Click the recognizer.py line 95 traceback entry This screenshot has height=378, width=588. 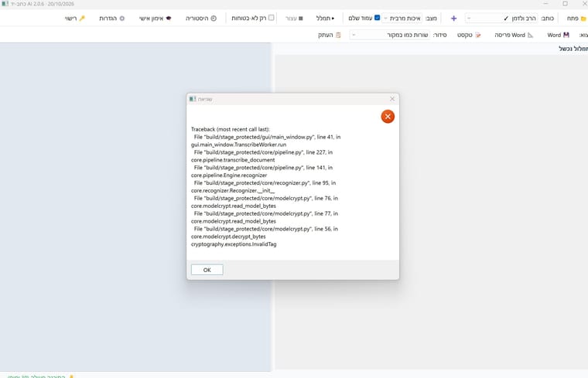[265, 183]
